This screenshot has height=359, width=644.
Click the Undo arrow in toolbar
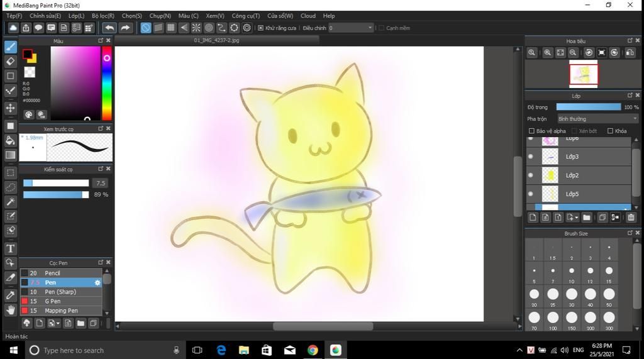(109, 28)
